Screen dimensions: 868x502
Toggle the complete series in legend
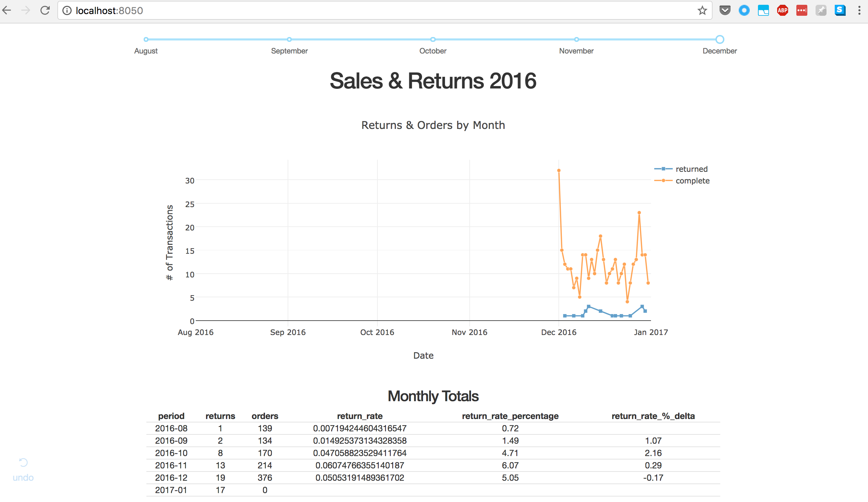pyautogui.click(x=692, y=181)
